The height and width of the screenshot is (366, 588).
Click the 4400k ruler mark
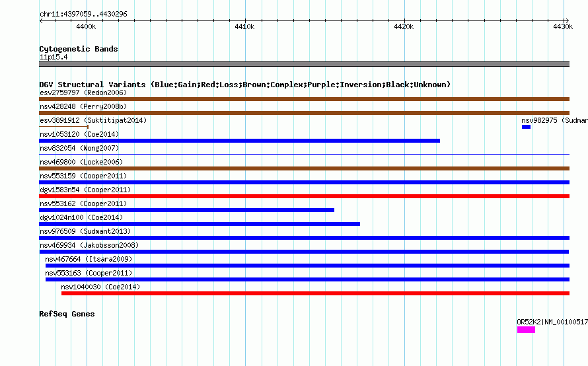tap(86, 26)
